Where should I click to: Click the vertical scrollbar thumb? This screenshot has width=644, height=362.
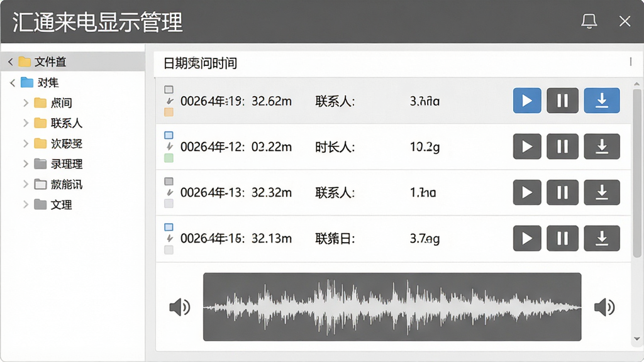636,173
